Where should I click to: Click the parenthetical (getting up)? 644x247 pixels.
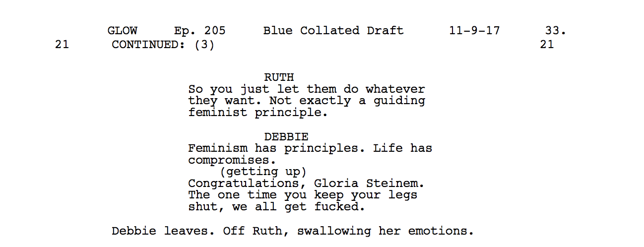click(x=263, y=172)
